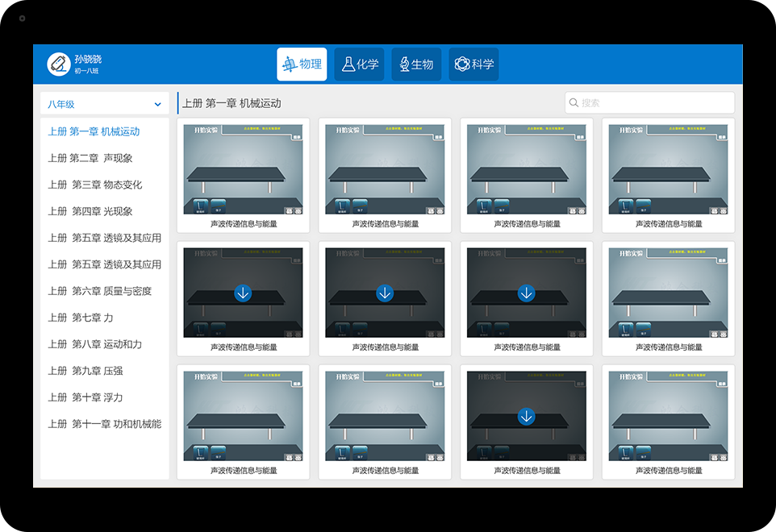This screenshot has height=532, width=776.
Task: Open 科学 with the atom icon
Action: click(474, 64)
